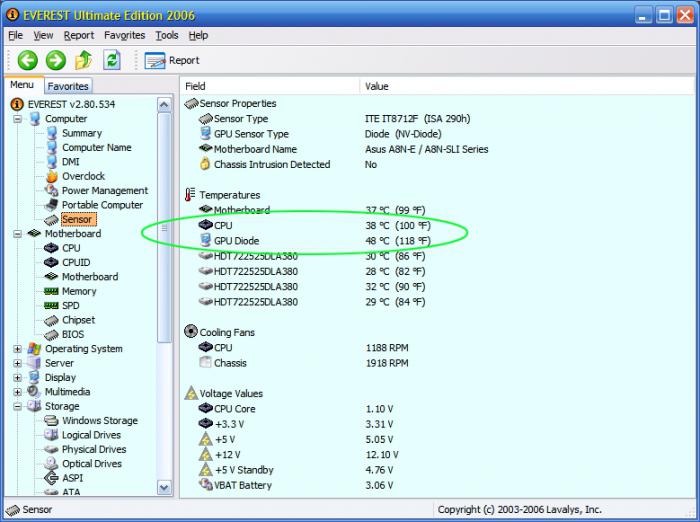Viewport: 700px width, 522px height.
Task: Click the green Forward arrow button
Action: (56, 60)
